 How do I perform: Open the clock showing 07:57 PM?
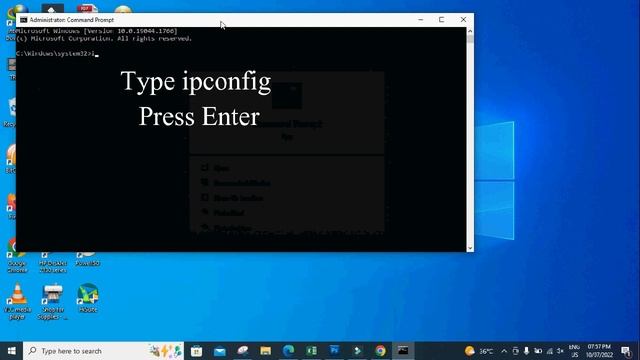pyautogui.click(x=599, y=351)
